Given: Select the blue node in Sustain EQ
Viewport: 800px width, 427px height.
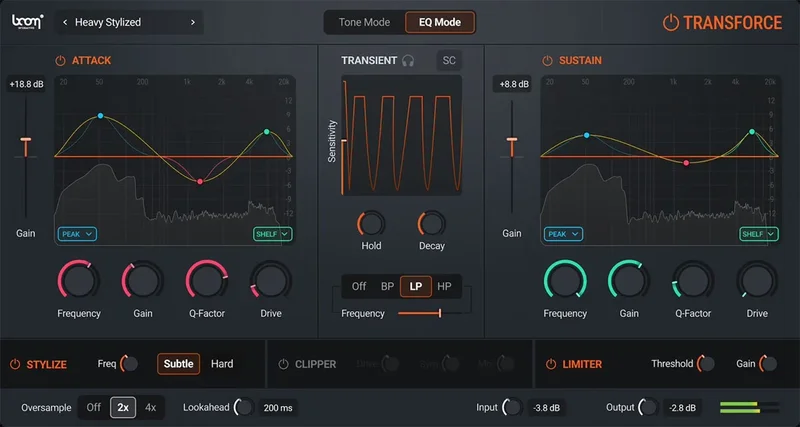Looking at the screenshot, I should tap(587, 135).
